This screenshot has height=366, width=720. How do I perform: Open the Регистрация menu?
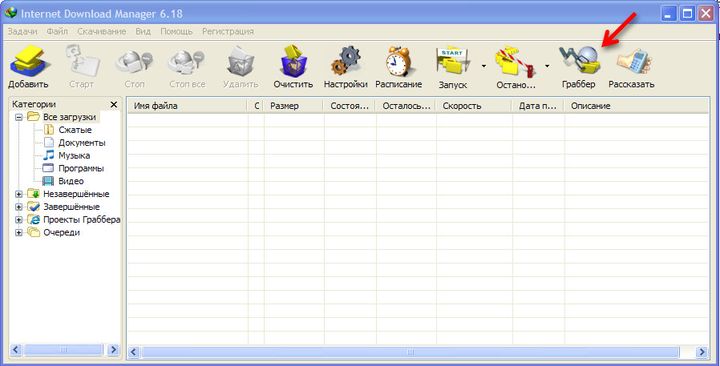pos(228,31)
